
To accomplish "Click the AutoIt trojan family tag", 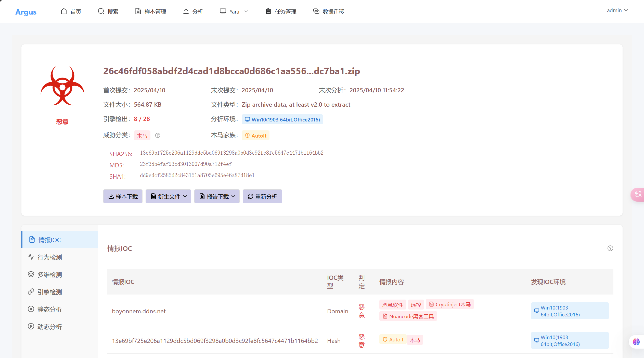I will [x=256, y=135].
